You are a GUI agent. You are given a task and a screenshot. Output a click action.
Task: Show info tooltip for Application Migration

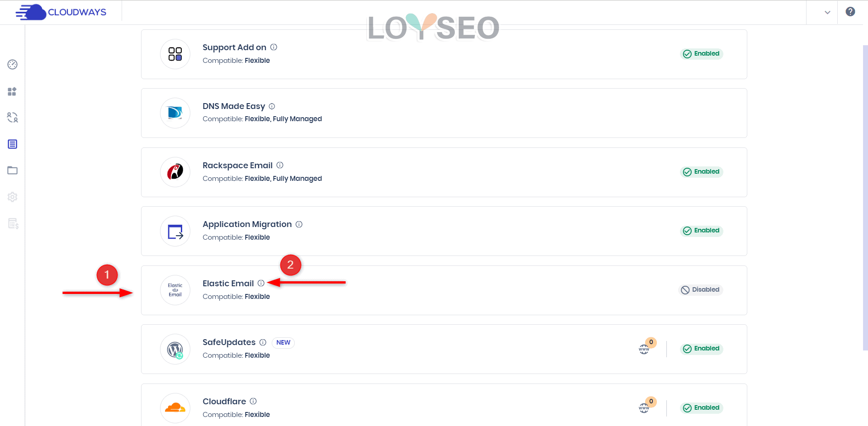299,224
